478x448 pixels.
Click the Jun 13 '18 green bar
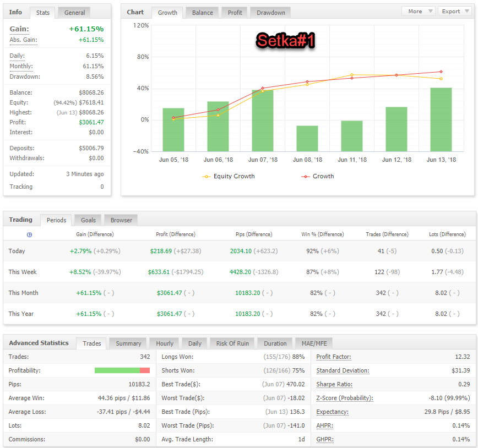click(x=441, y=120)
